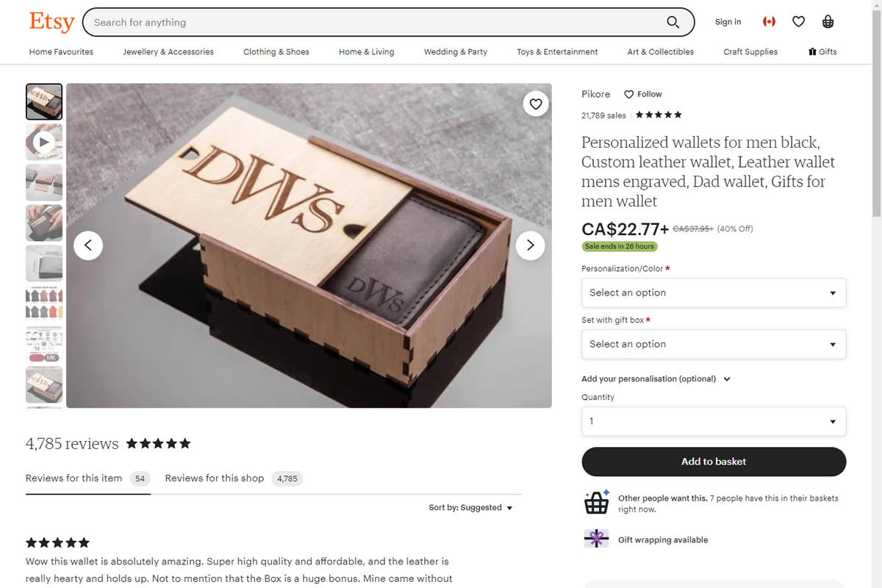
Task: Favourite this item with heart on image
Action: (x=536, y=104)
